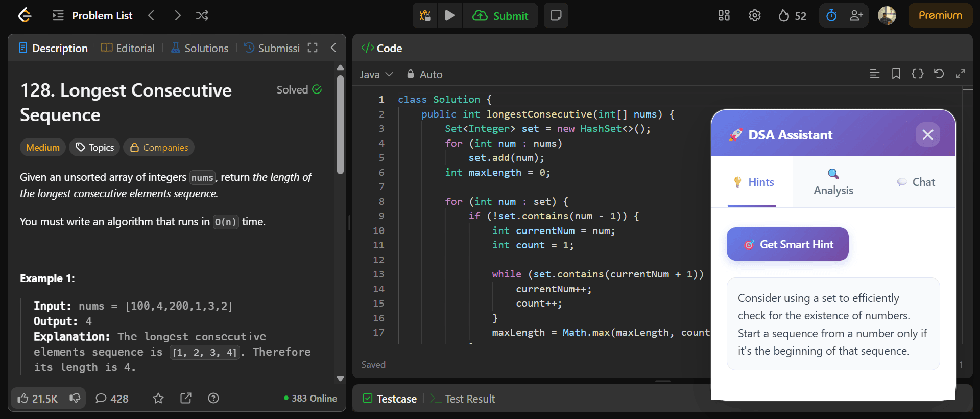
Task: Upvote the problem with thumbs up
Action: point(37,399)
